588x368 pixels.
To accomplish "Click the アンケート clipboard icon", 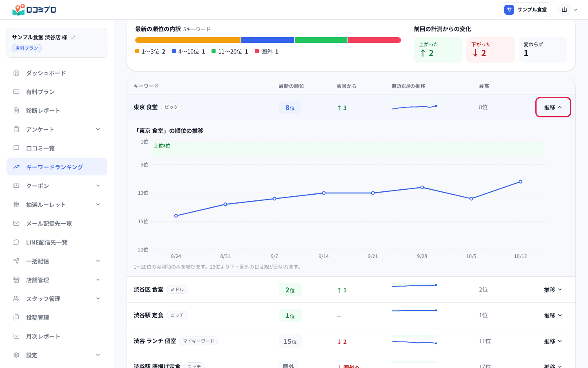I will coord(16,129).
